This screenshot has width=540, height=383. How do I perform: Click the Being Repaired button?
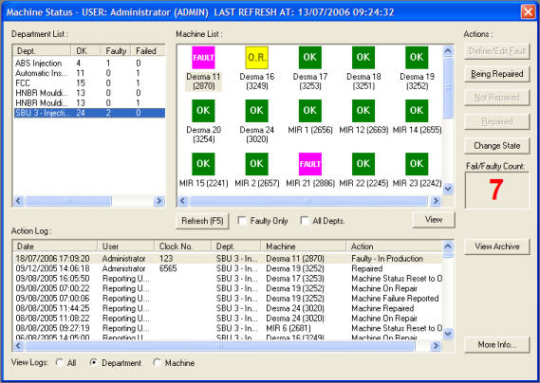pos(497,74)
